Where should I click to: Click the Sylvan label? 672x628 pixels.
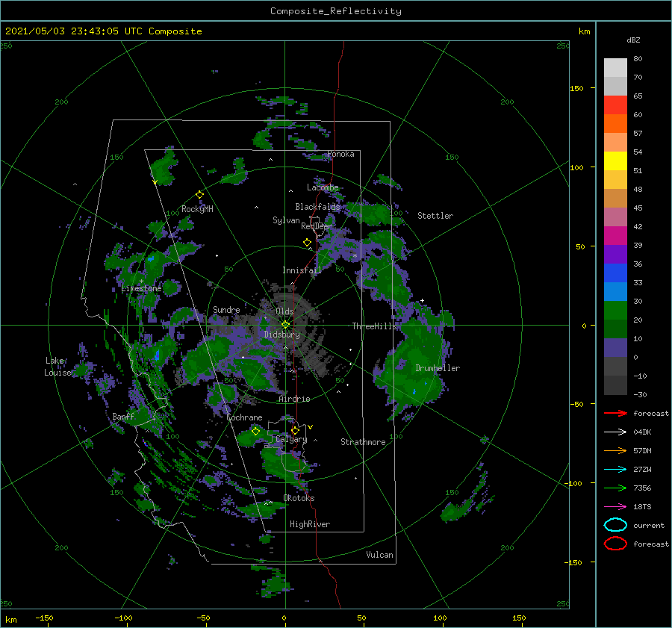pos(286,220)
